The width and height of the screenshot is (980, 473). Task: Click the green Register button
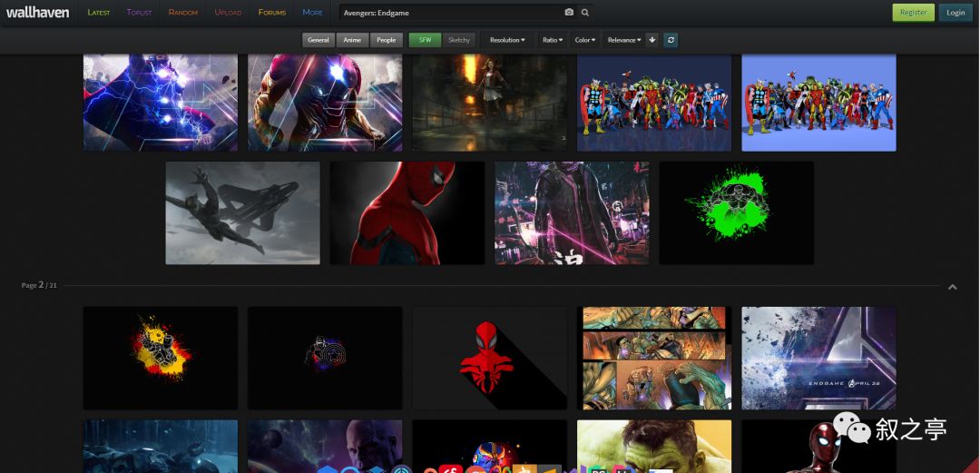[x=913, y=13]
